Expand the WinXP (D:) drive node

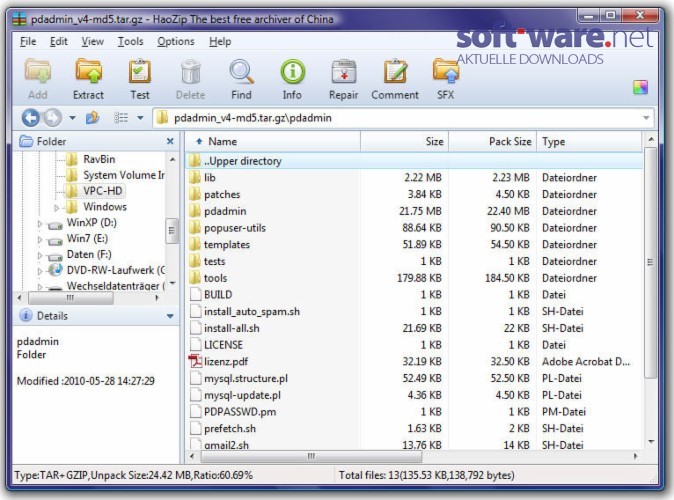coord(40,224)
